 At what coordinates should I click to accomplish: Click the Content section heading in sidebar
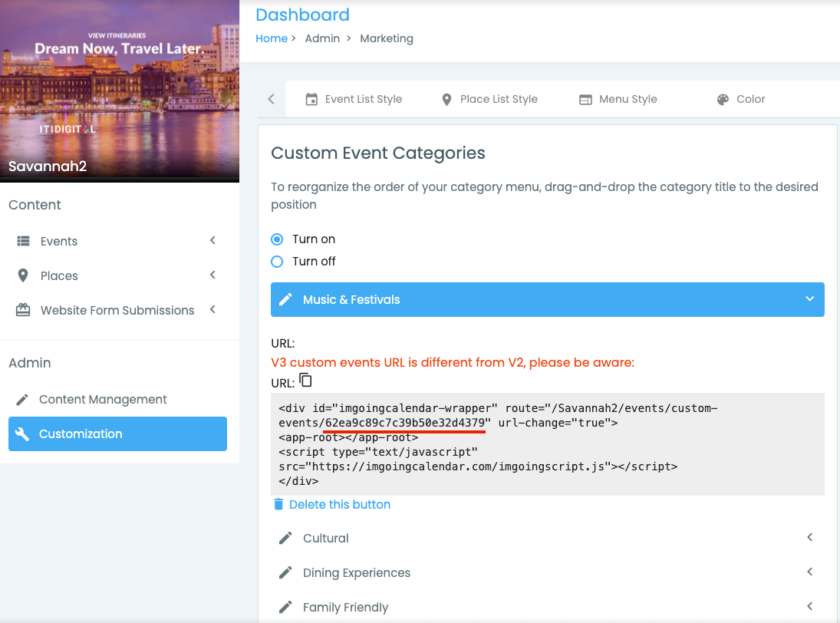coord(35,205)
